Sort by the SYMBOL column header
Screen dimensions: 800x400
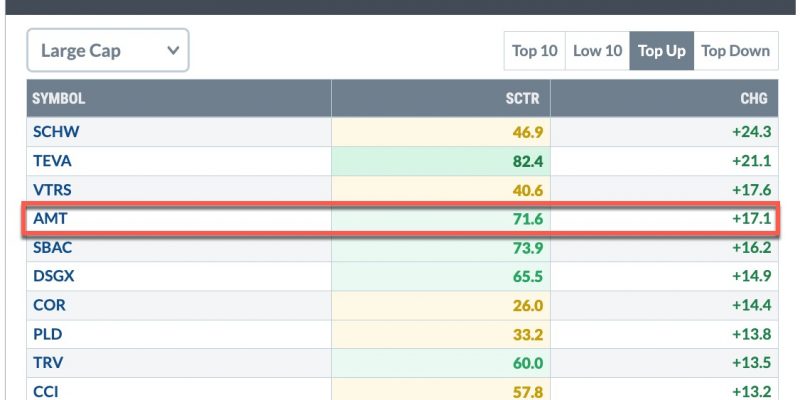pos(59,98)
